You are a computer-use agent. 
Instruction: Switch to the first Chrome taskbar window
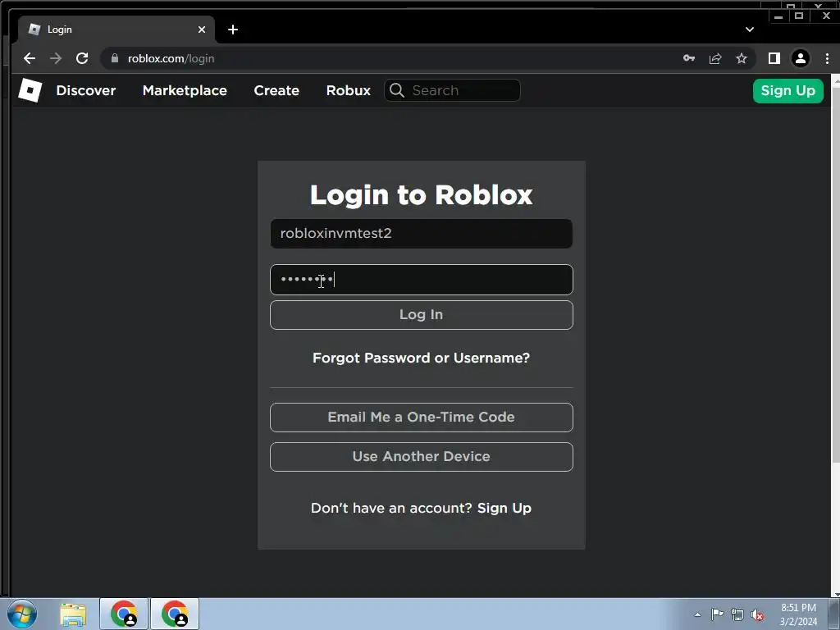(x=124, y=614)
